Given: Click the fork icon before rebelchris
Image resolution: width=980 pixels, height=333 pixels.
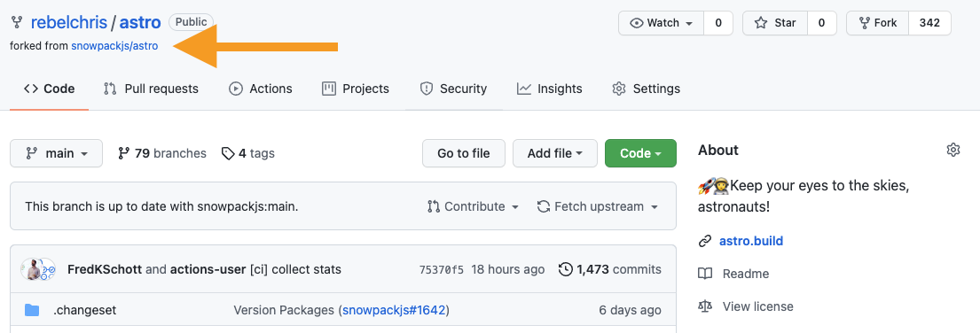Looking at the screenshot, I should (17, 23).
